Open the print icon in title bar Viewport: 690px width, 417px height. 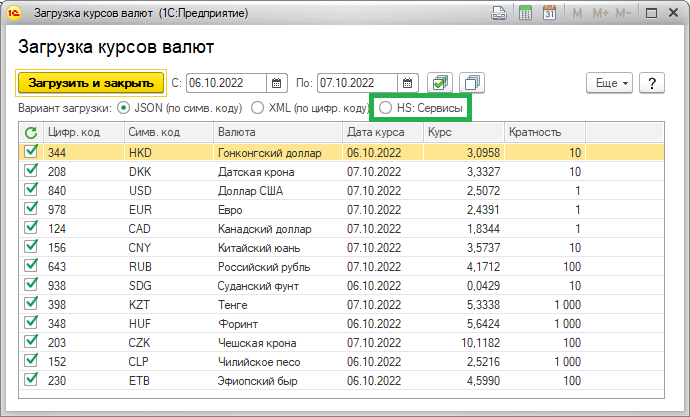coord(499,13)
